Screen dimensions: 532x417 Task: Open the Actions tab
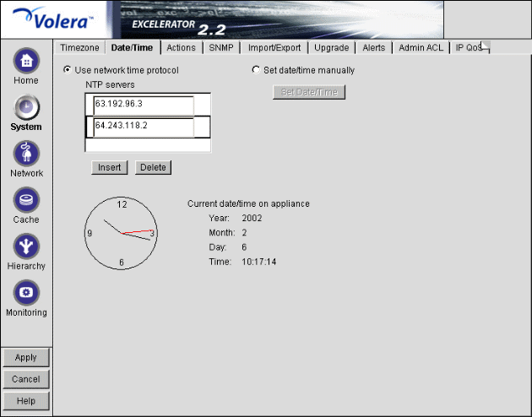[182, 47]
